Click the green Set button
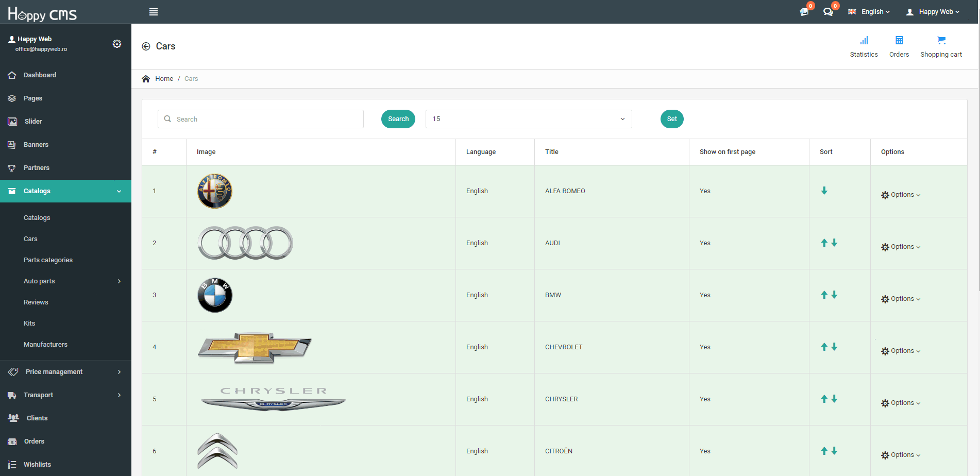Image resolution: width=980 pixels, height=476 pixels. [672, 119]
